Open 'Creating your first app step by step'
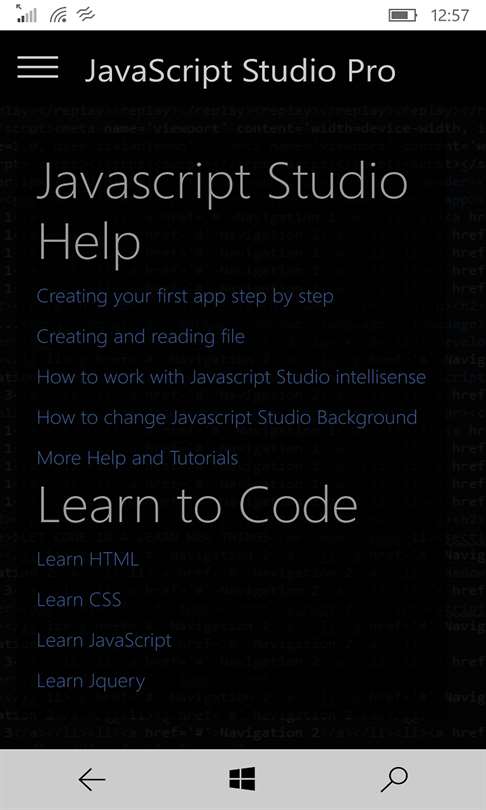 [x=185, y=297]
